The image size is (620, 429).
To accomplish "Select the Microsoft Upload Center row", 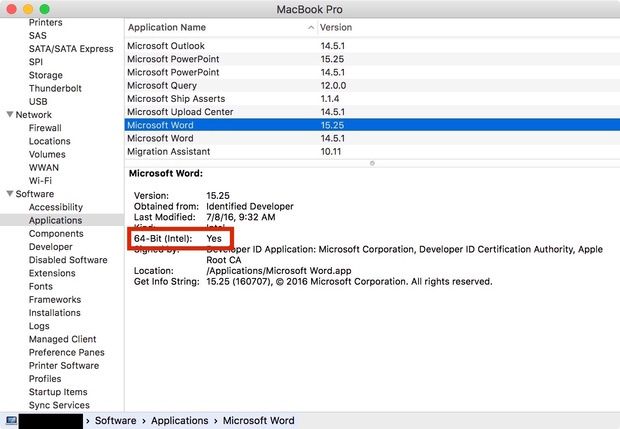I will coord(372,112).
